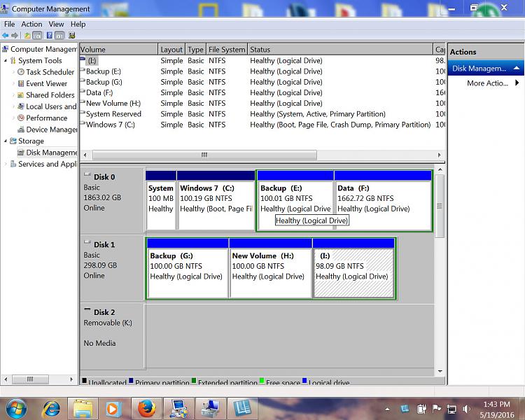Launch Internet Explorer from the taskbar
Viewport: 525px width, 420px height.
click(x=51, y=409)
